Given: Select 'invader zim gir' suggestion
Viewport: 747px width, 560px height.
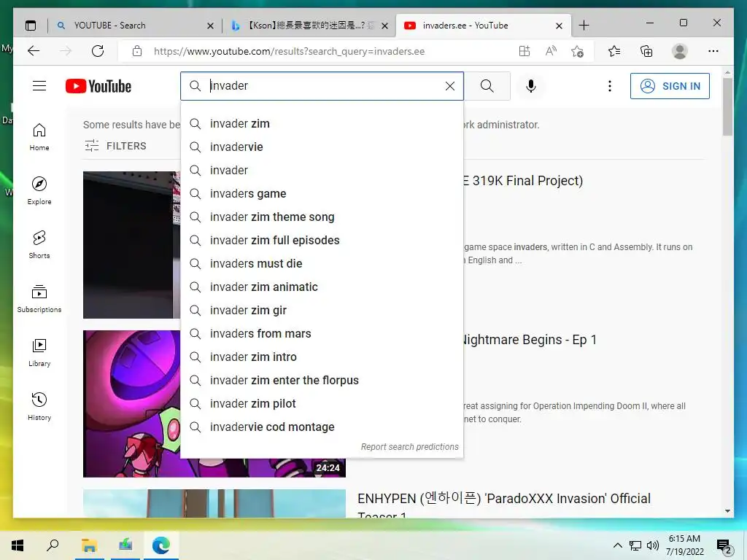Looking at the screenshot, I should 322,311.
